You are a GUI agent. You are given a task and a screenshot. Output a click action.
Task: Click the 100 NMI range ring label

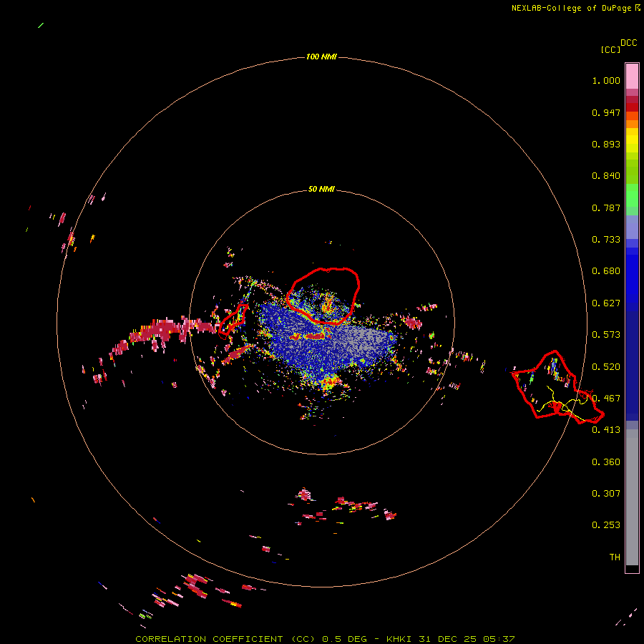321,57
